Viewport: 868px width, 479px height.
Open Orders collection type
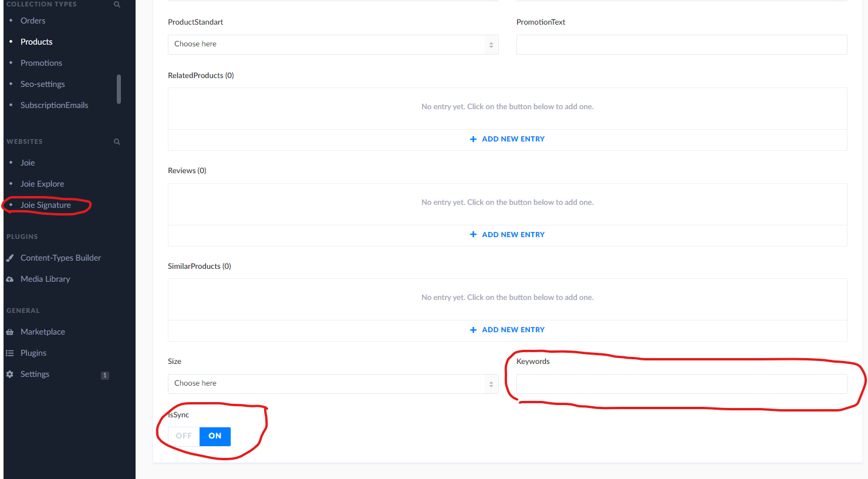click(33, 21)
